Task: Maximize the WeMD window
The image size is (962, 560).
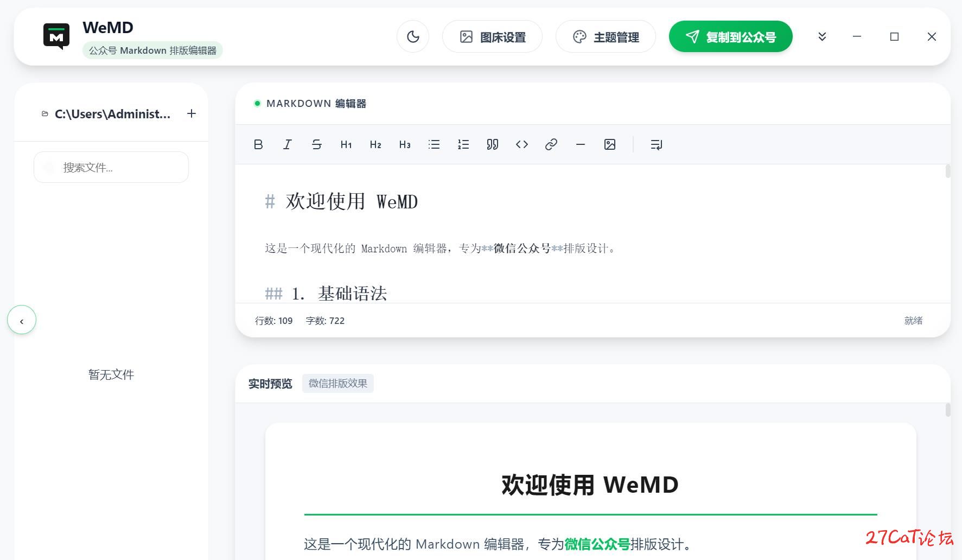Action: (x=894, y=36)
